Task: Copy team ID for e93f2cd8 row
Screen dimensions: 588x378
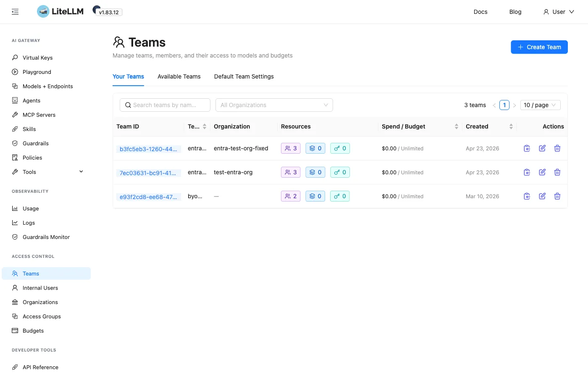Action: (x=527, y=196)
